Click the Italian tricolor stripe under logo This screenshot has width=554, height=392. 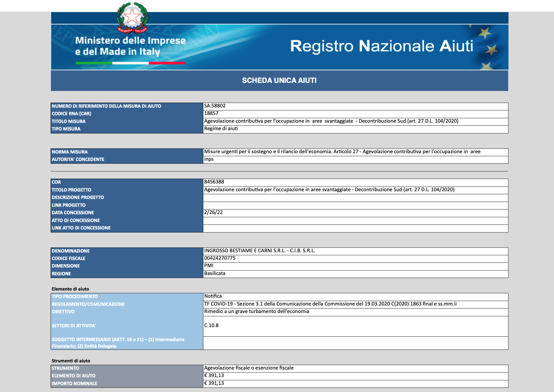tap(131, 63)
